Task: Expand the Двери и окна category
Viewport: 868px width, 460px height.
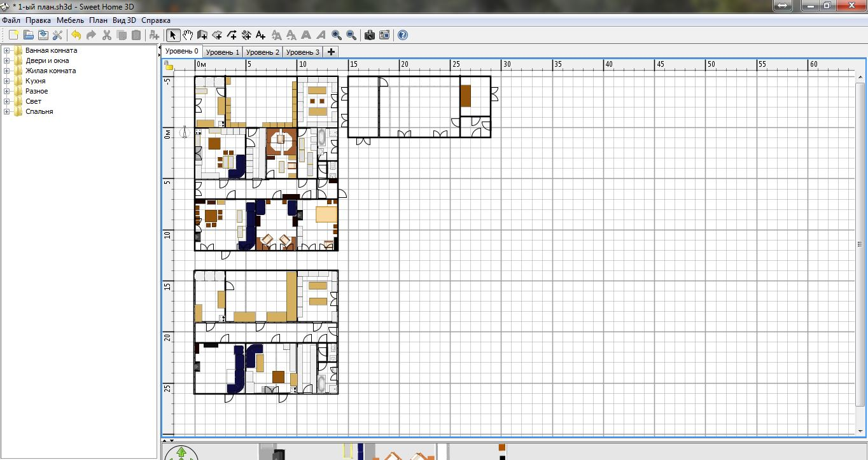Action: [x=7, y=60]
